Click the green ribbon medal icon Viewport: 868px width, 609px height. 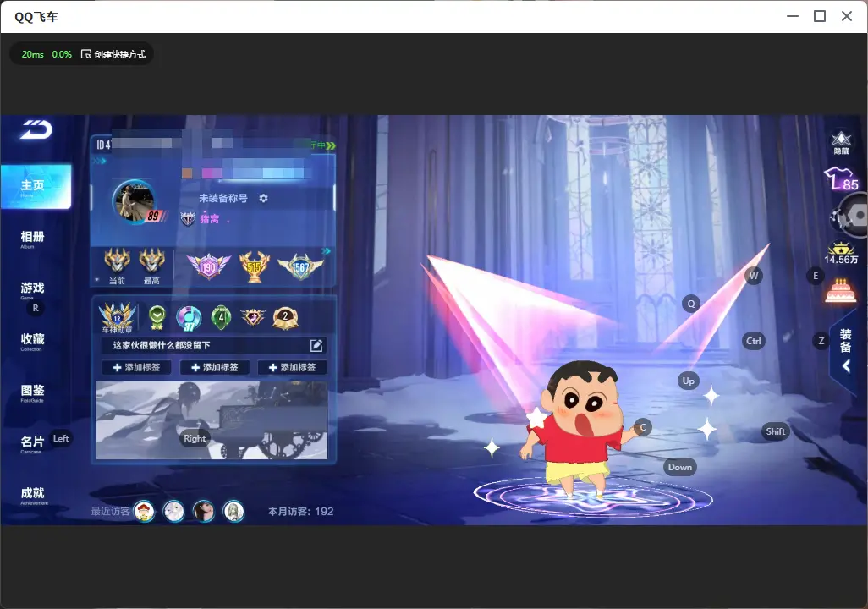(157, 317)
